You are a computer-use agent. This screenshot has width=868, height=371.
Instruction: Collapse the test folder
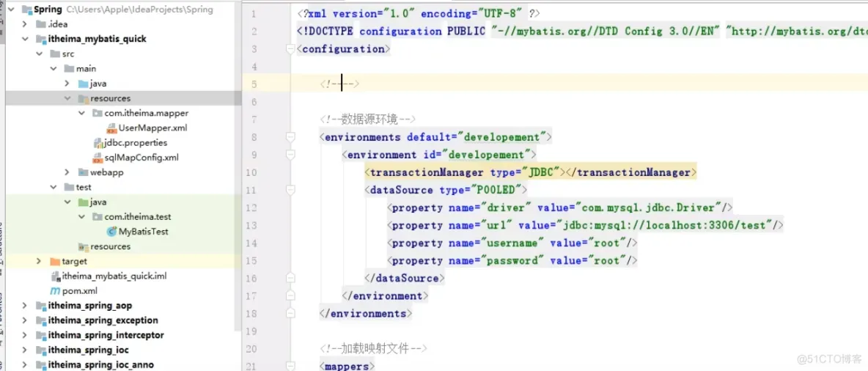point(53,187)
